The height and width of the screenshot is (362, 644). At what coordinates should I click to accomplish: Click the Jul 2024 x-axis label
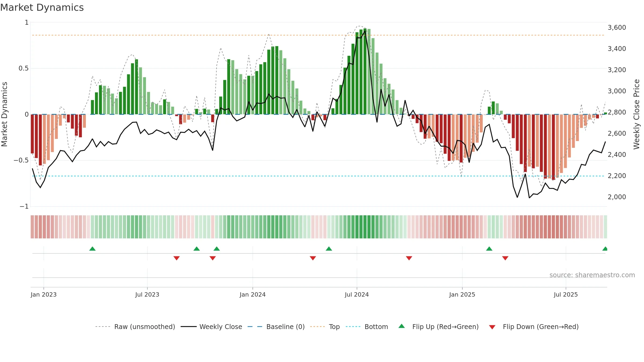tap(357, 294)
